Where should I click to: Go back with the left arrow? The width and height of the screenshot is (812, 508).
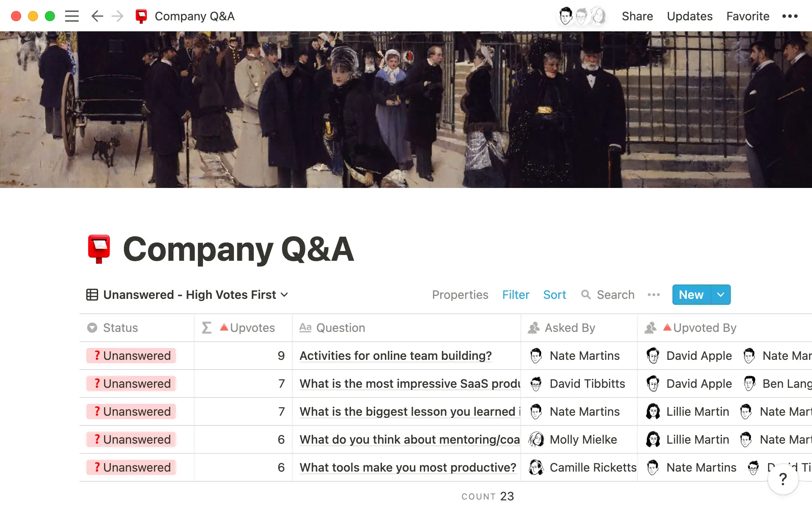[x=97, y=16]
